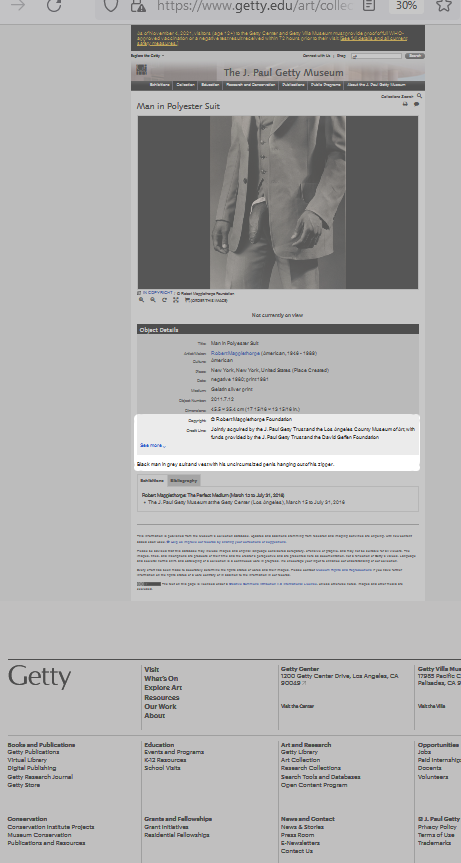Click the browser reload icon

54,6
